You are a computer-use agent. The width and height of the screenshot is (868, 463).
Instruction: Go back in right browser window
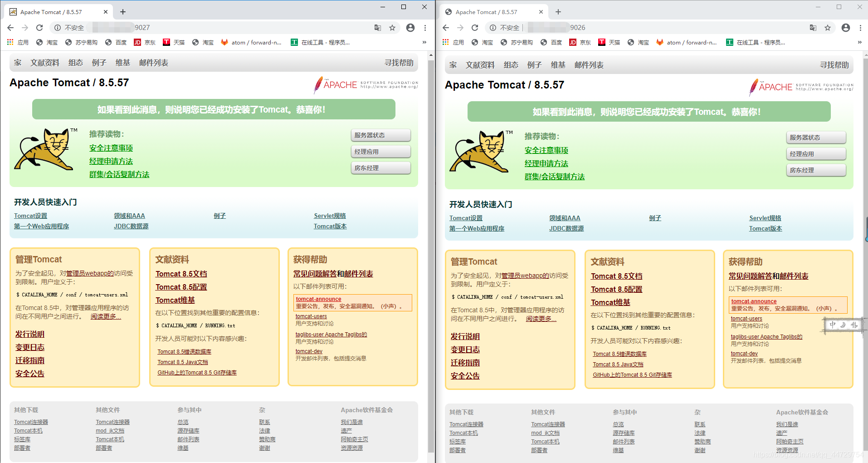446,28
